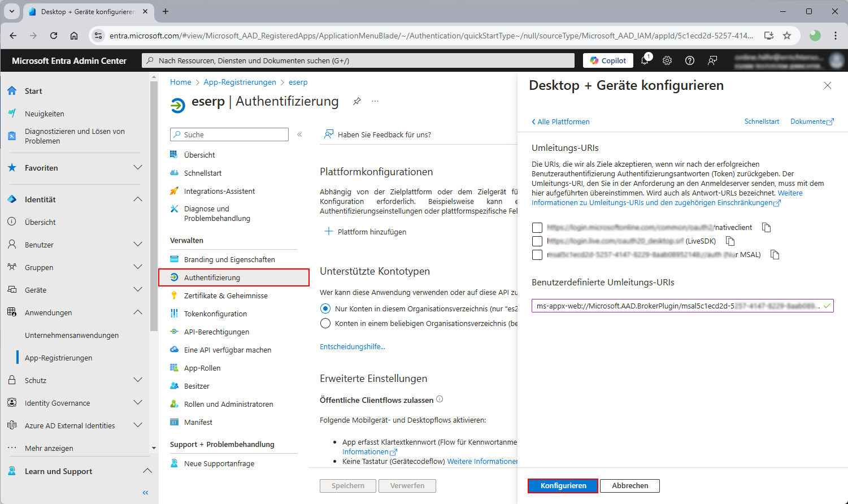
Task: Expand the Identity Governance menu
Action: point(138,403)
